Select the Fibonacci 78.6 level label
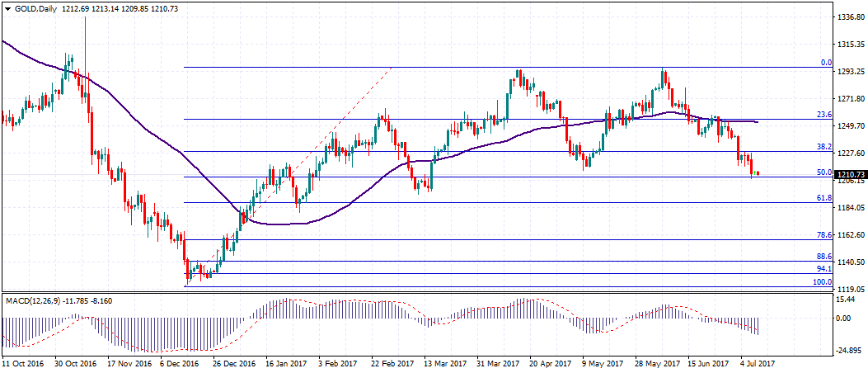Screen dimensions: 868x373 click(x=823, y=235)
